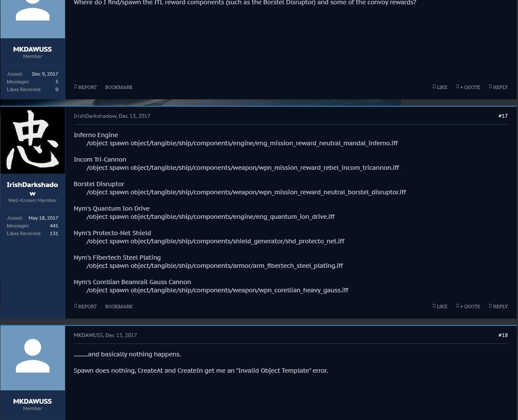Viewport: 518px width, 420px height.
Task: Select IrishDarkshadow's join date May 18, 2017
Action: pos(43,218)
